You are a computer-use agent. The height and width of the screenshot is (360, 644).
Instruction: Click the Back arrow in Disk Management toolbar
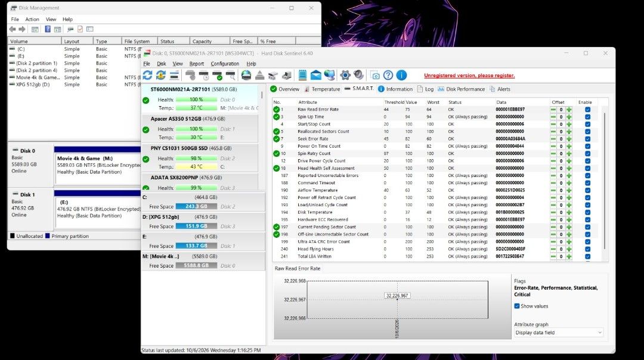[x=13, y=29]
